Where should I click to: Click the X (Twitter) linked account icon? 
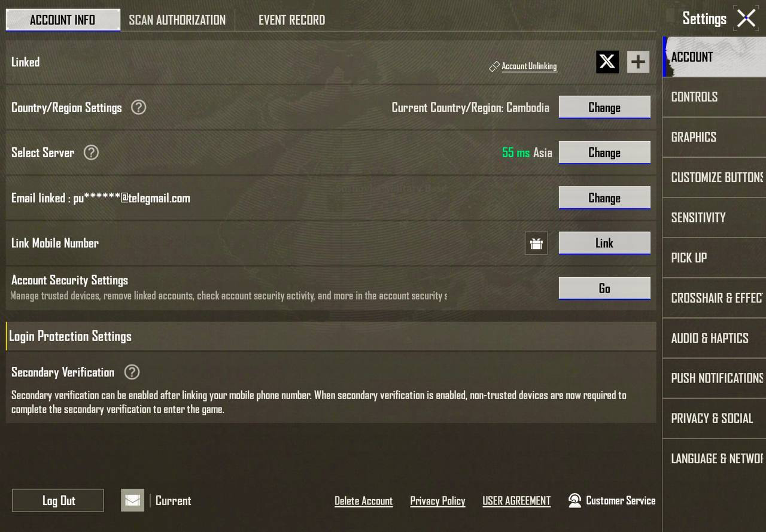607,62
